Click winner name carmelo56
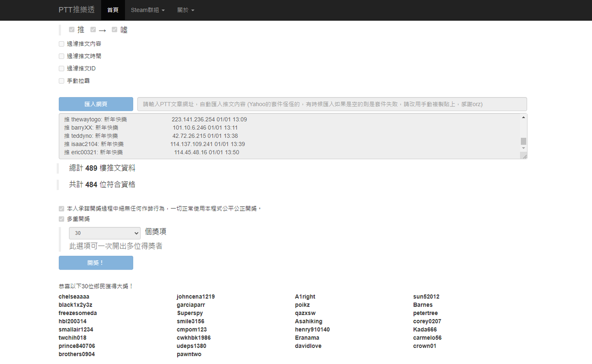The height and width of the screenshot is (364, 592). [427, 338]
